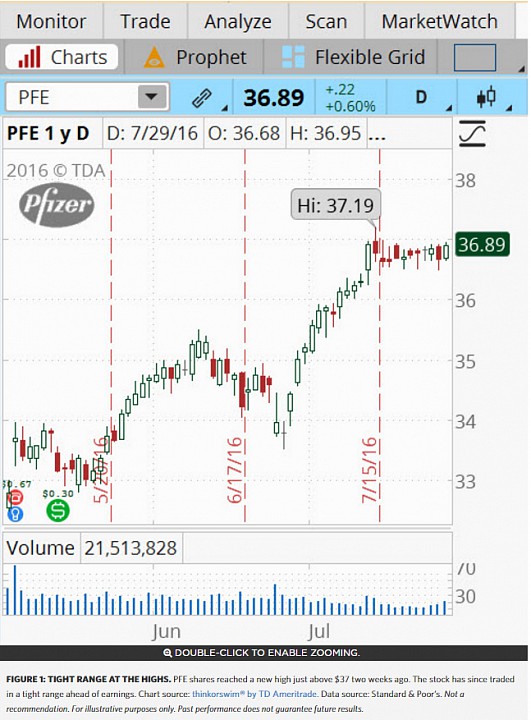Click the Hi: 37.19 price bubble
Viewport: 531px width, 720px height.
coord(336,205)
